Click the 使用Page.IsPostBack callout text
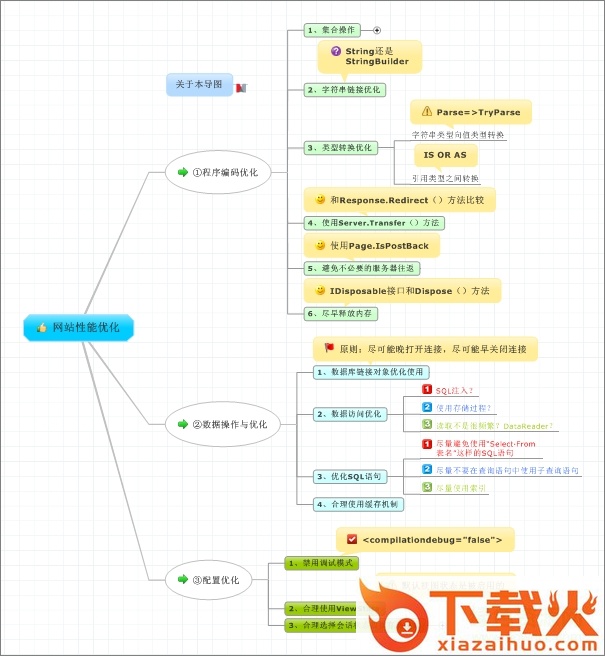The height and width of the screenshot is (656, 605). tap(379, 246)
